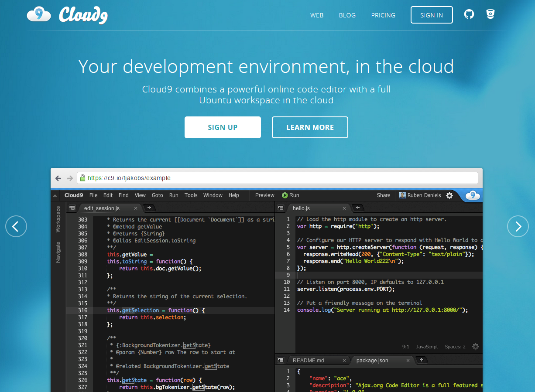
Task: Open the Help menu
Action: click(x=234, y=195)
